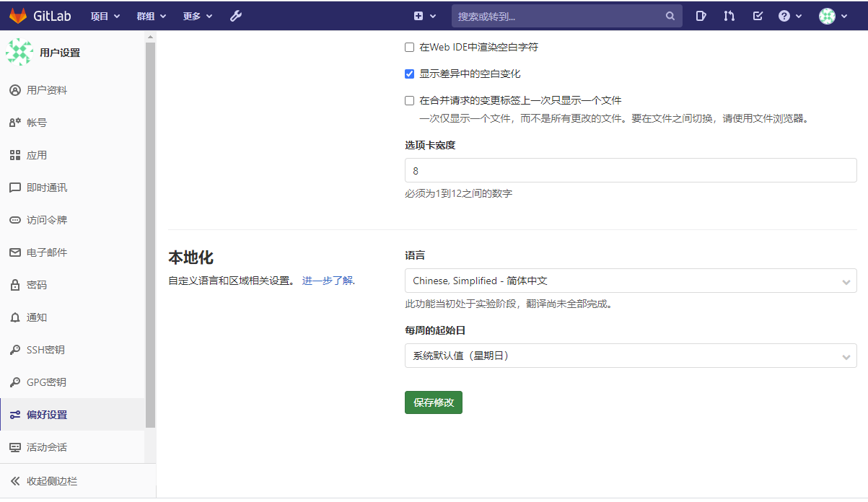Uncheck 显示差异中的空白变化 checkbox
This screenshot has width=868, height=502.
pyautogui.click(x=409, y=74)
